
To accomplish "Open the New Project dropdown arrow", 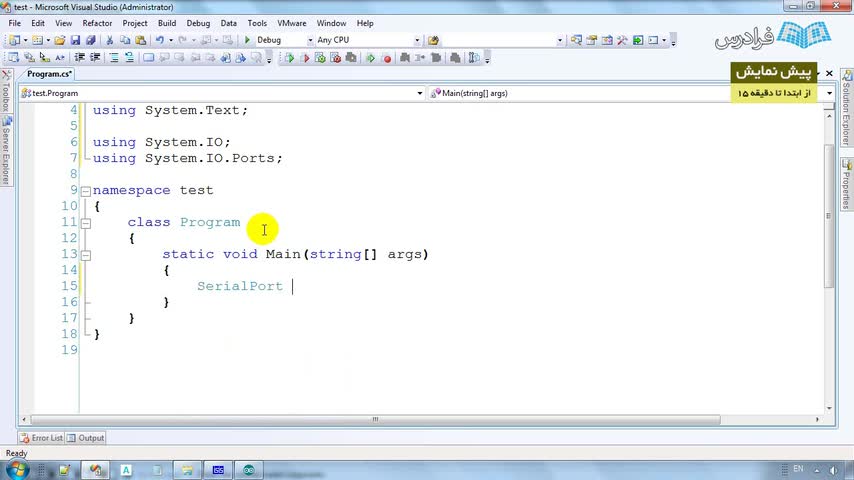I will (25, 40).
